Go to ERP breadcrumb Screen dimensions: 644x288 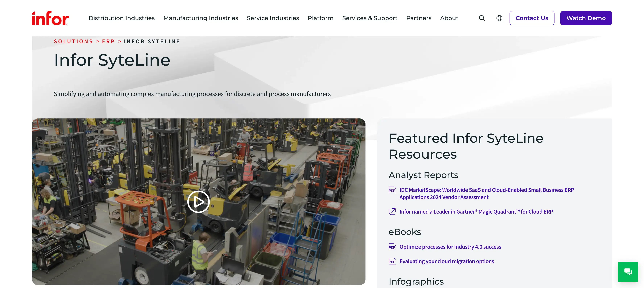click(x=108, y=41)
